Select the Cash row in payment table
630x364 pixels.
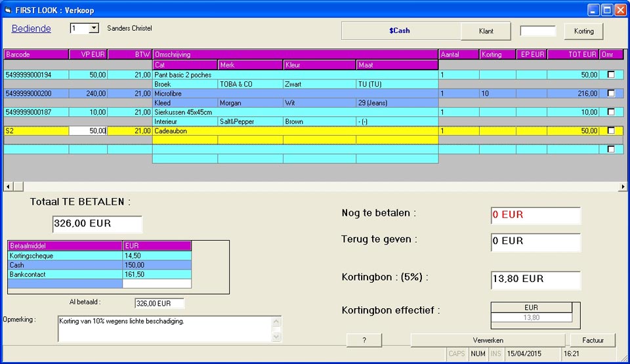[64, 264]
